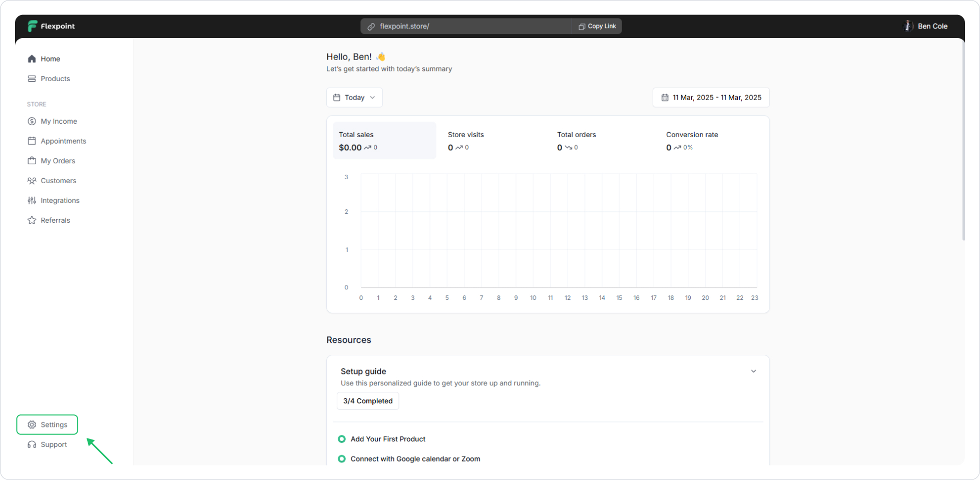Viewport: 980px width, 480px height.
Task: Click the 0% conversion rate change value
Action: pyautogui.click(x=688, y=148)
